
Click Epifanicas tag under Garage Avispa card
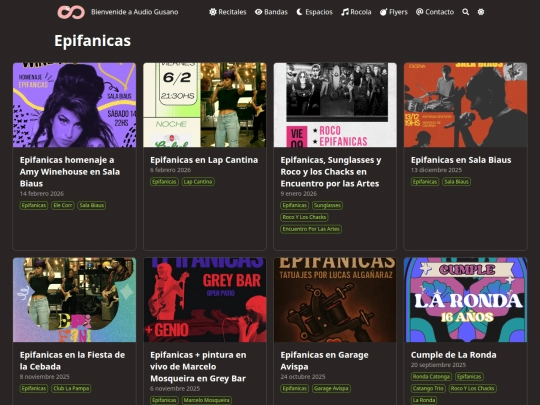(294, 388)
